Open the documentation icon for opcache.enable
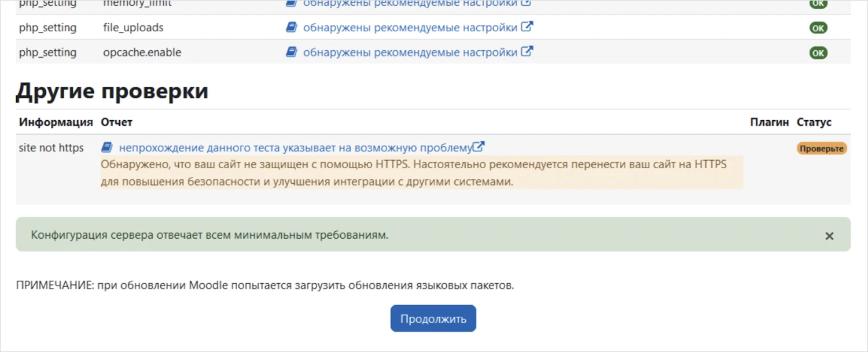868x352 pixels. point(291,51)
